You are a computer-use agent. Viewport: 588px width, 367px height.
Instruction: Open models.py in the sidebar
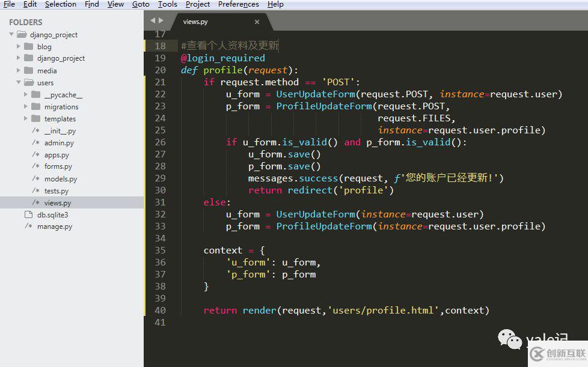(60, 178)
